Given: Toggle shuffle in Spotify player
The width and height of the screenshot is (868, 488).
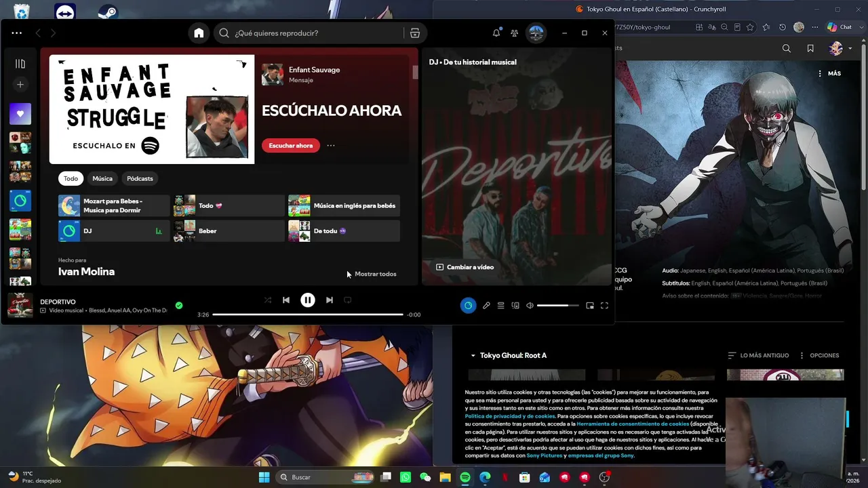Looking at the screenshot, I should [x=268, y=300].
